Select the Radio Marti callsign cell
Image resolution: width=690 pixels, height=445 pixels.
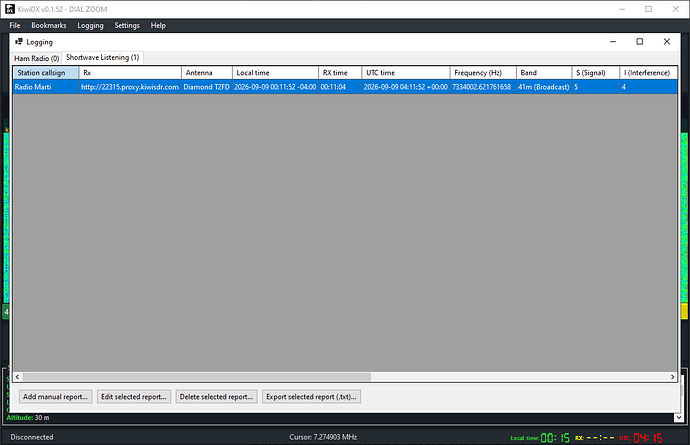coord(46,87)
